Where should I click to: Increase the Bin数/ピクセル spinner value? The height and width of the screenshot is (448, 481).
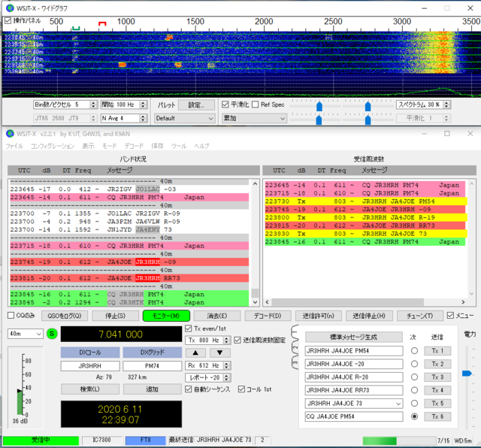coord(94,102)
